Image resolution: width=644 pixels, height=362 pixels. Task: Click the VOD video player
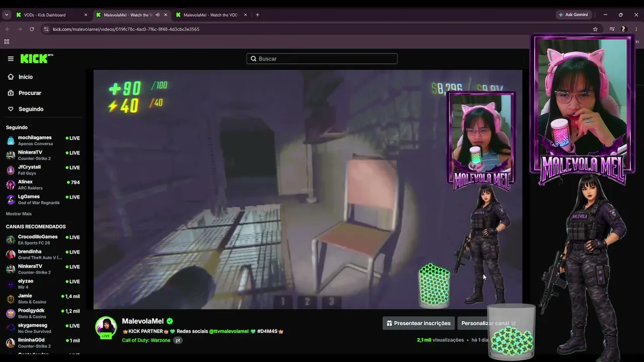308,189
